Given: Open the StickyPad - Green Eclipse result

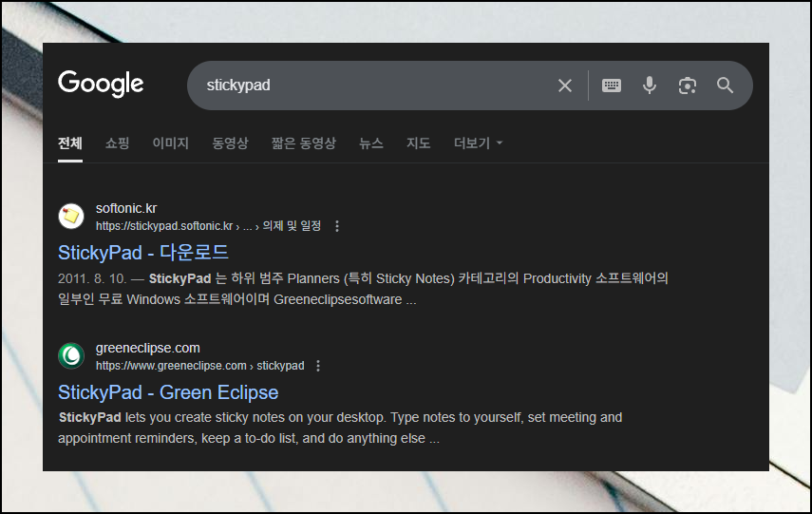Looking at the screenshot, I should click(168, 392).
